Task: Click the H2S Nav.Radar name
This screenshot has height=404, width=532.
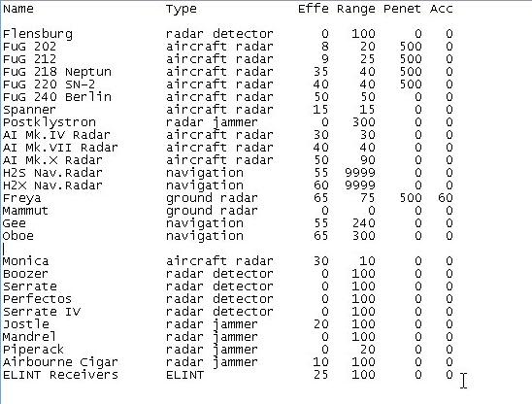Action: (x=52, y=173)
